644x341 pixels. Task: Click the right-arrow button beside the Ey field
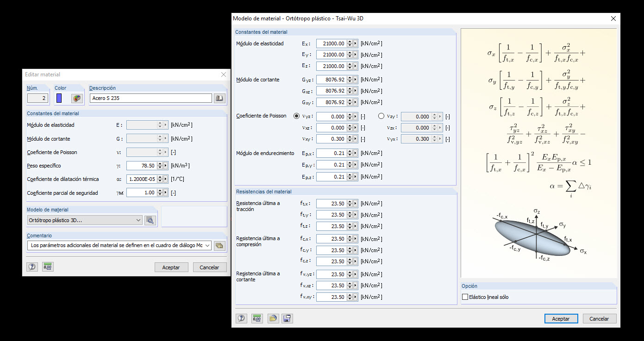356,55
